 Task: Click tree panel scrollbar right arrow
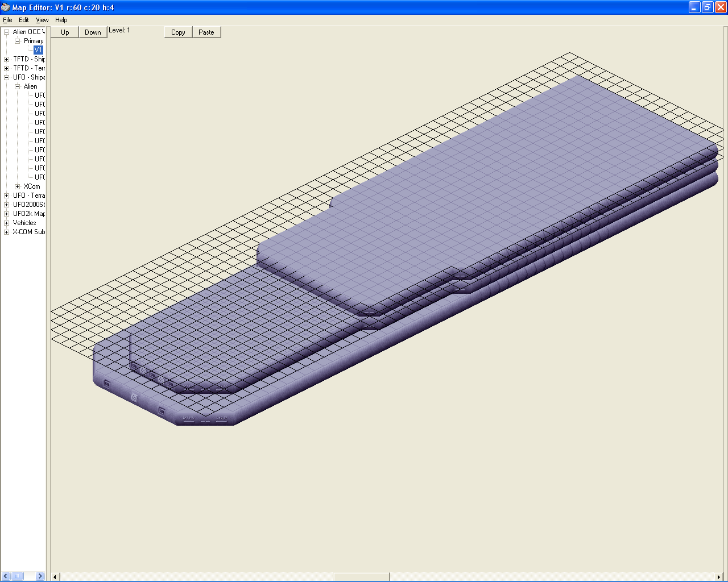click(40, 576)
